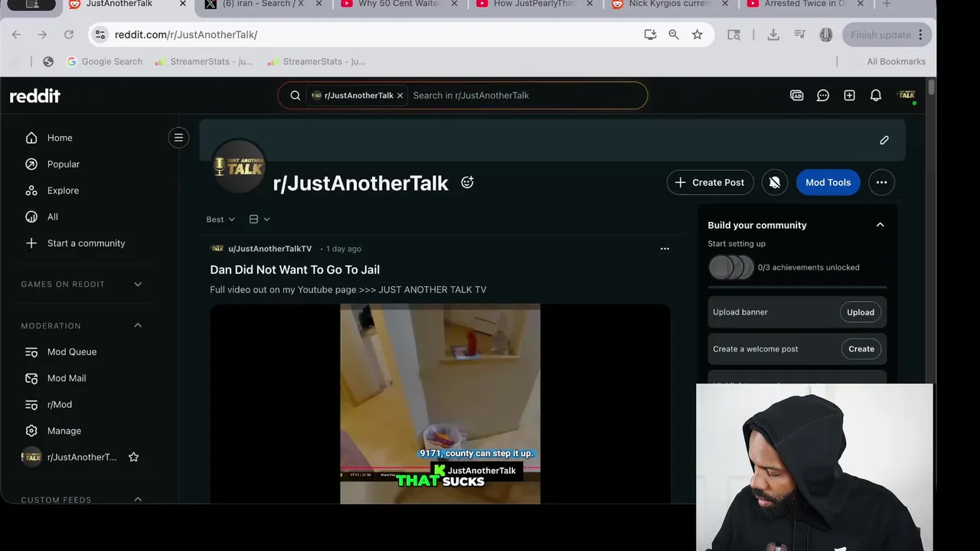This screenshot has width=980, height=551.
Task: Open the community more options menu
Action: 881,182
